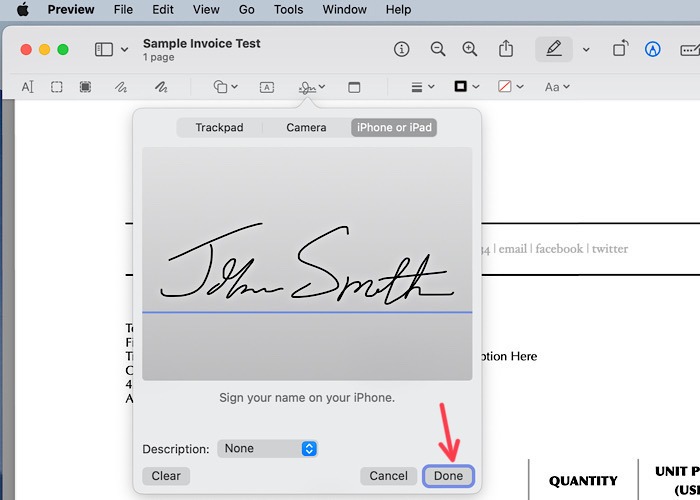Viewport: 700px width, 500px height.
Task: Click the Clear button
Action: point(166,476)
